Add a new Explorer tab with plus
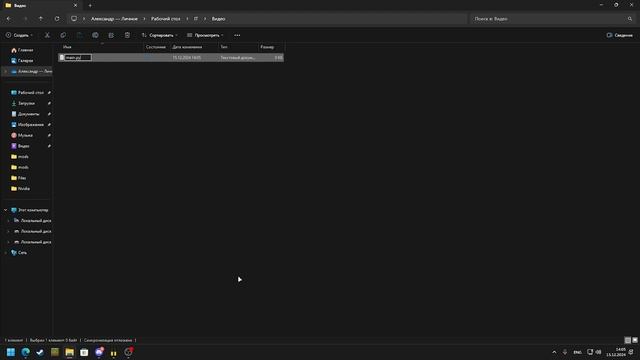Screen dimensions: 640x360 [90, 5]
